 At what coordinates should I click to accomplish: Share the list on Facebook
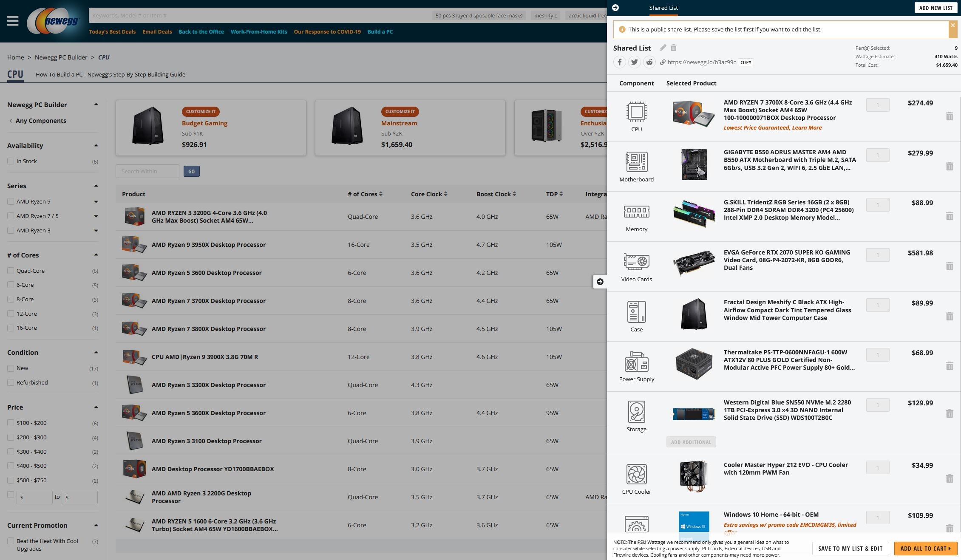[x=619, y=62]
